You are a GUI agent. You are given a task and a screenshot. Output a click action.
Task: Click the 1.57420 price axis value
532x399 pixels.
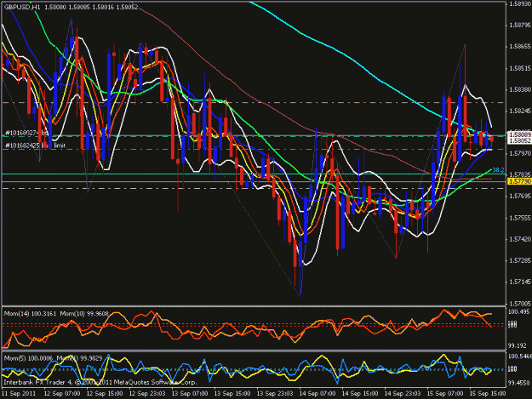coord(520,239)
